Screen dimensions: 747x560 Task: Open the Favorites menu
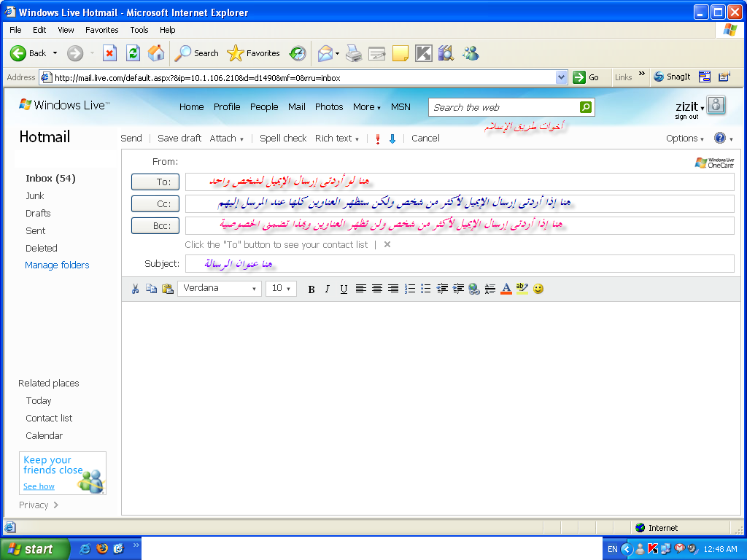(102, 29)
